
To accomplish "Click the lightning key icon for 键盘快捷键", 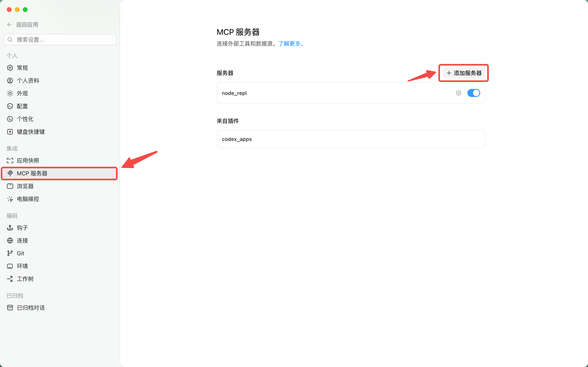I will tap(10, 132).
